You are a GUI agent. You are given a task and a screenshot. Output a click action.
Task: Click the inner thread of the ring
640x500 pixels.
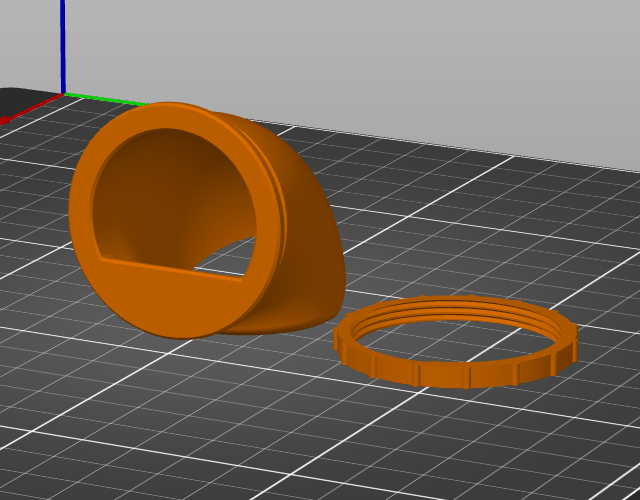tap(453, 311)
